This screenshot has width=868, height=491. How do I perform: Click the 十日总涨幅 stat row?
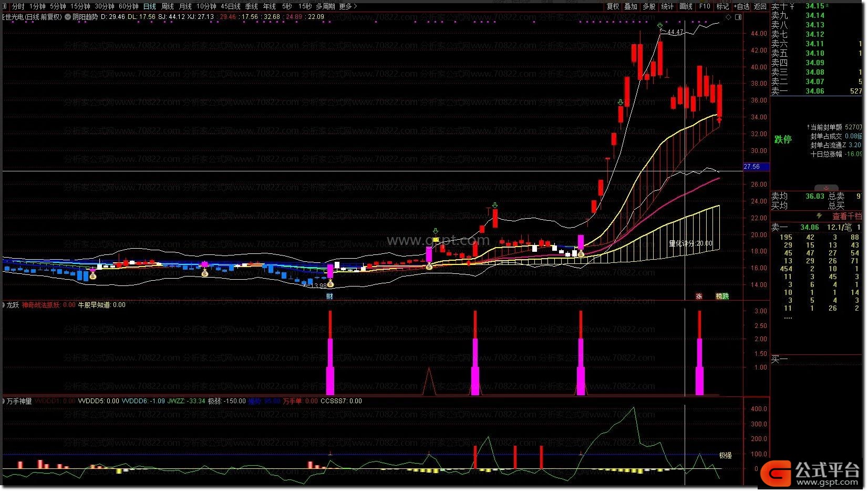pos(836,154)
